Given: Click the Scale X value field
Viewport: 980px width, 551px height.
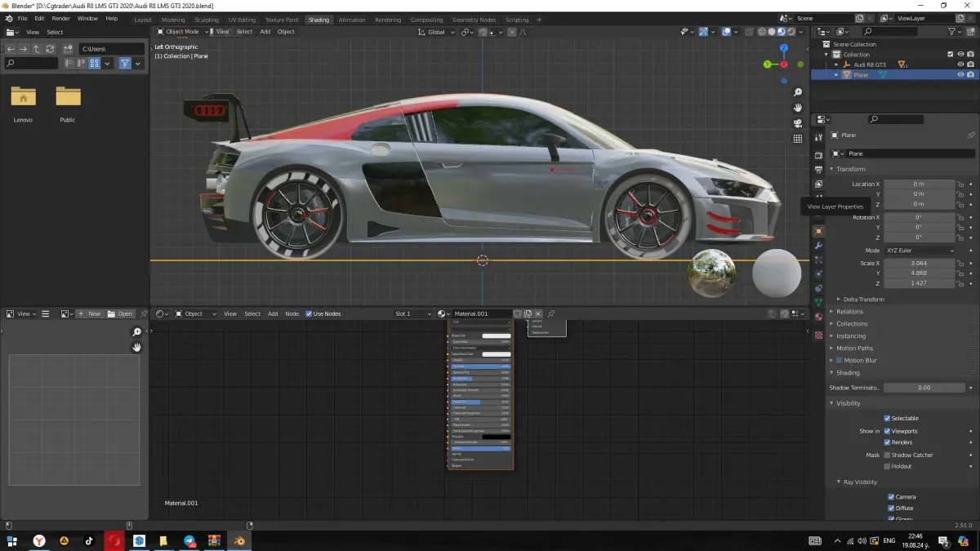Looking at the screenshot, I should tap(920, 264).
